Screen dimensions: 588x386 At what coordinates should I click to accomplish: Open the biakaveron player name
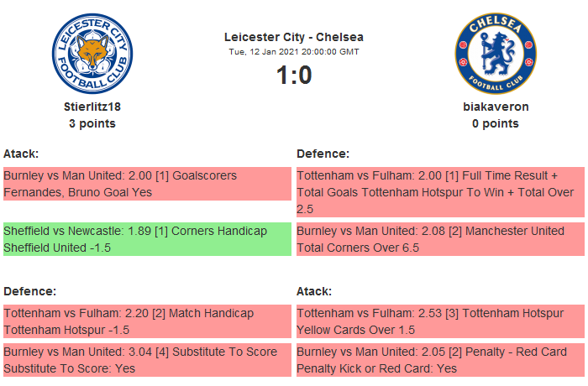tap(496, 107)
